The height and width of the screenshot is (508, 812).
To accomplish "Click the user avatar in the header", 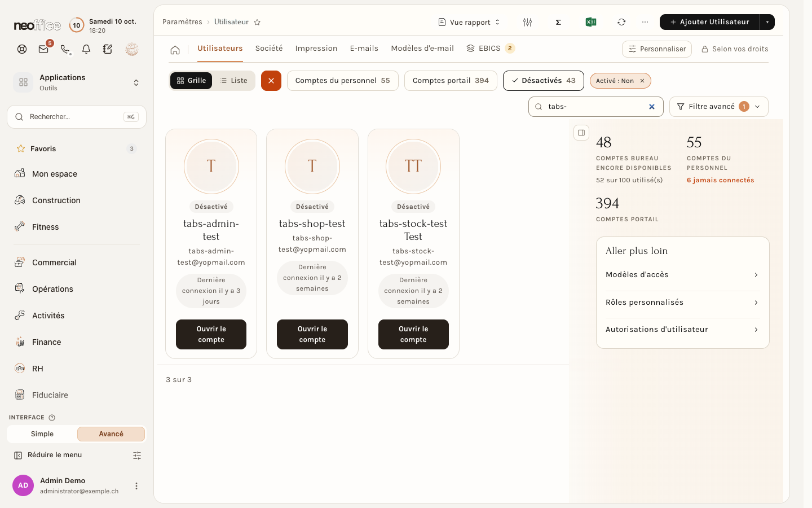I will (x=132, y=49).
